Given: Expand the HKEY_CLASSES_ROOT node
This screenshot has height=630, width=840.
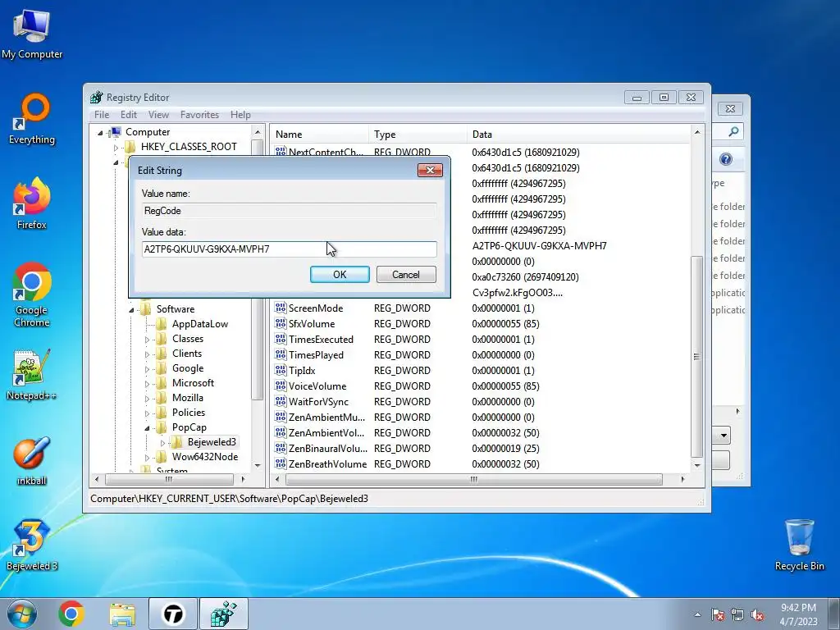Looking at the screenshot, I should (x=116, y=148).
